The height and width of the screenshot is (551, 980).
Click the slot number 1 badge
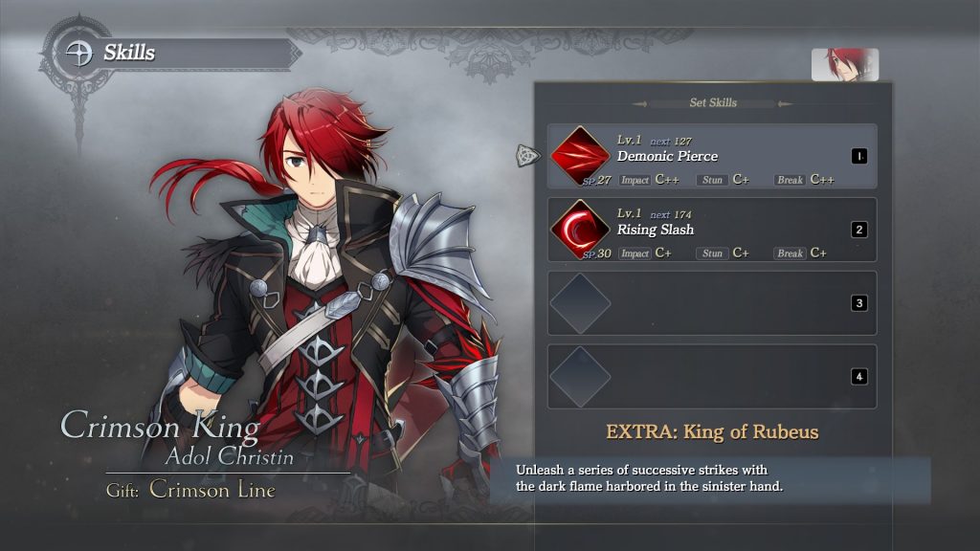point(859,156)
